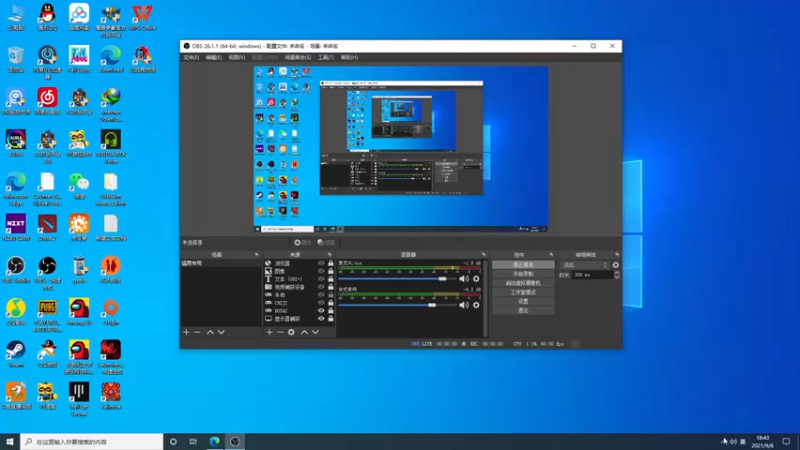Pop out the 混音器 dock panel
Image resolution: width=800 pixels, height=450 pixels.
tap(484, 255)
